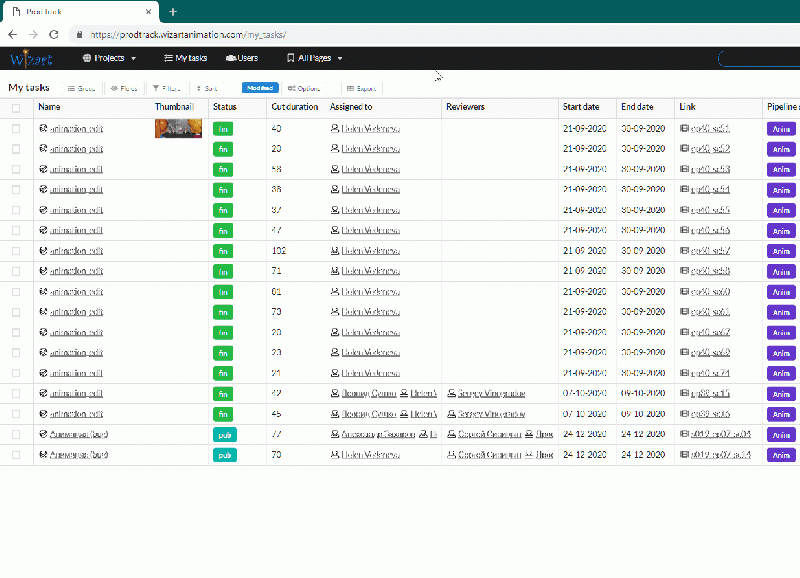The height and width of the screenshot is (578, 800).
Task: Click the Group toolbar button
Action: tap(81, 88)
